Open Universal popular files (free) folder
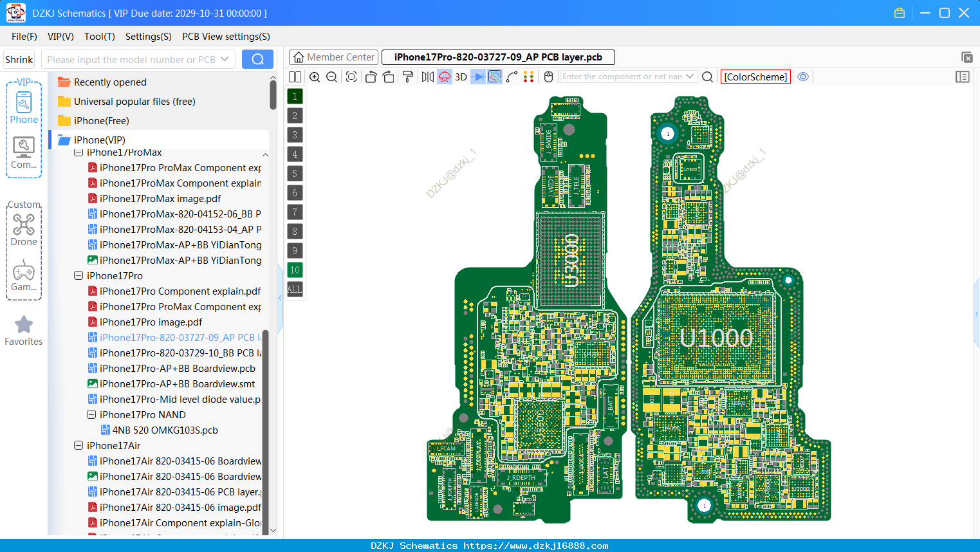 tap(134, 101)
